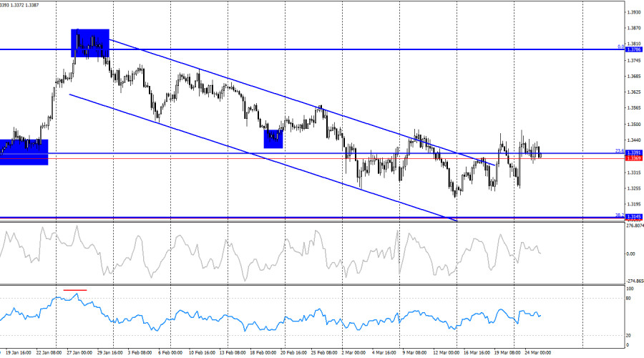
Task: Click the 80 level on RSI scale
Action: 628,299
